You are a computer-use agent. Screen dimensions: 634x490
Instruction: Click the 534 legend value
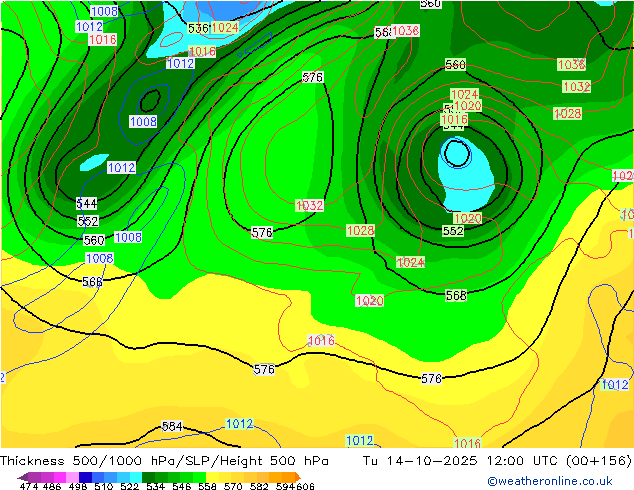coord(155,486)
